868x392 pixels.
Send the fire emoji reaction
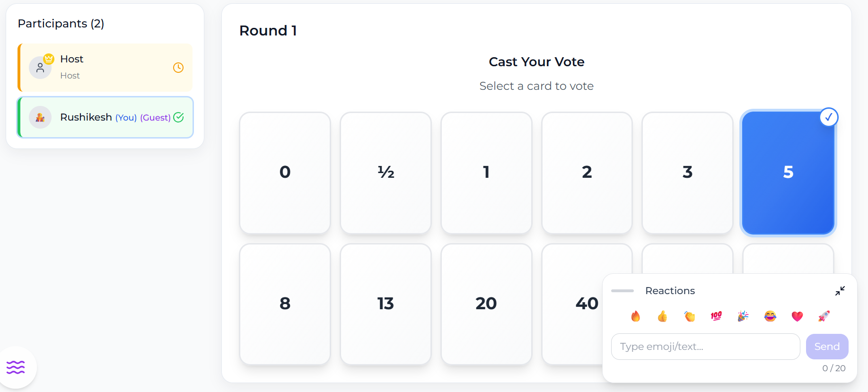click(x=635, y=316)
